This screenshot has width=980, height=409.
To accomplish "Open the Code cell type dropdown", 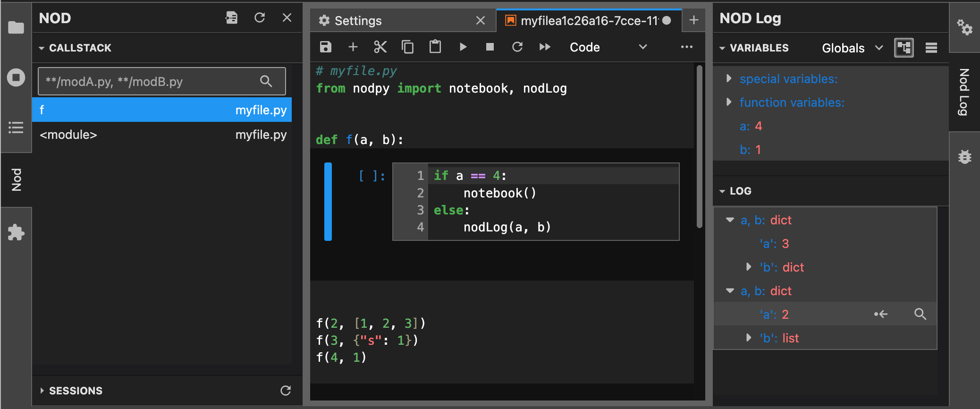I will [x=608, y=47].
